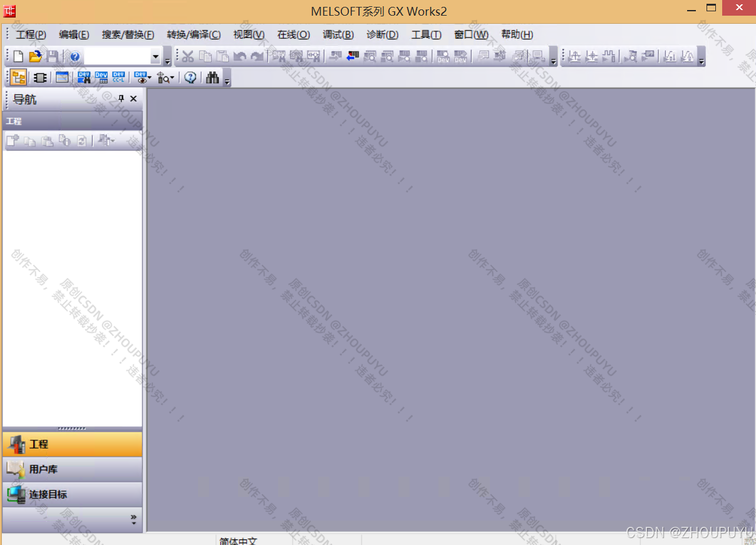Viewport: 756px width, 545px height.
Task: Open the 搜索/替换(F) menu
Action: coord(128,34)
